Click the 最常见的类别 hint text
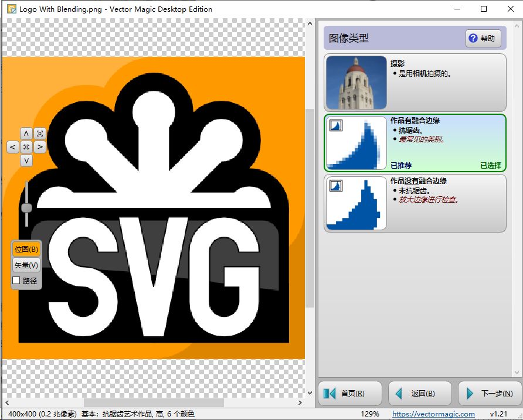This screenshot has width=523, height=420. point(422,139)
